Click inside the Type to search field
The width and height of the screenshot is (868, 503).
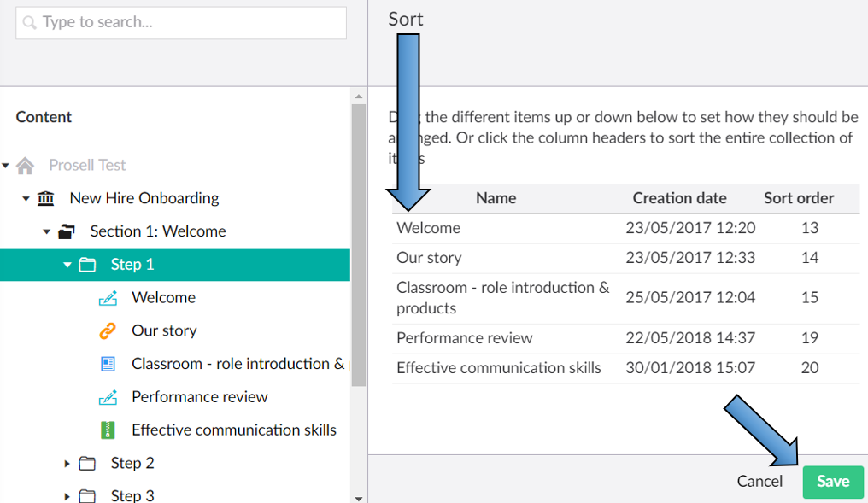pyautogui.click(x=171, y=23)
